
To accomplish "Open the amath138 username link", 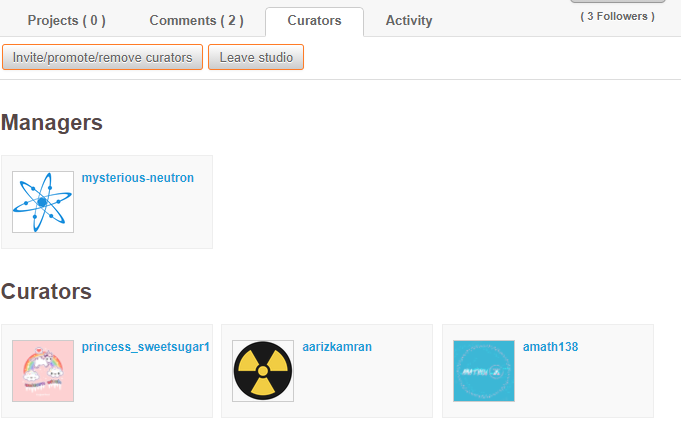I will (x=550, y=347).
